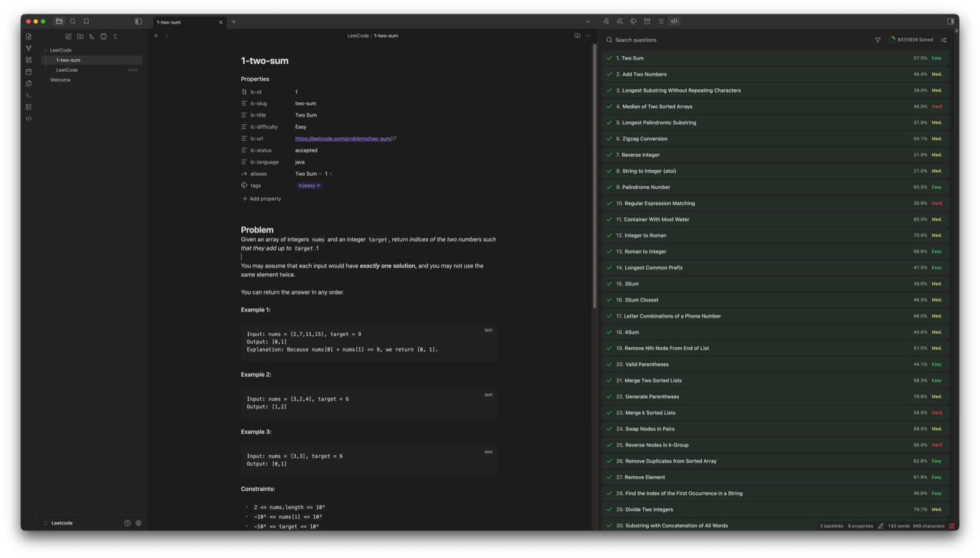Image resolution: width=980 pixels, height=558 pixels.
Task: Change the file sort order
Action: coord(92,37)
